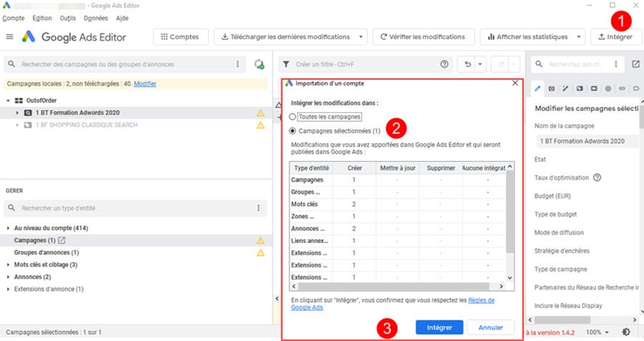Screen dimensions: 644x341
Task: Open the Édition menu
Action: pyautogui.click(x=42, y=18)
